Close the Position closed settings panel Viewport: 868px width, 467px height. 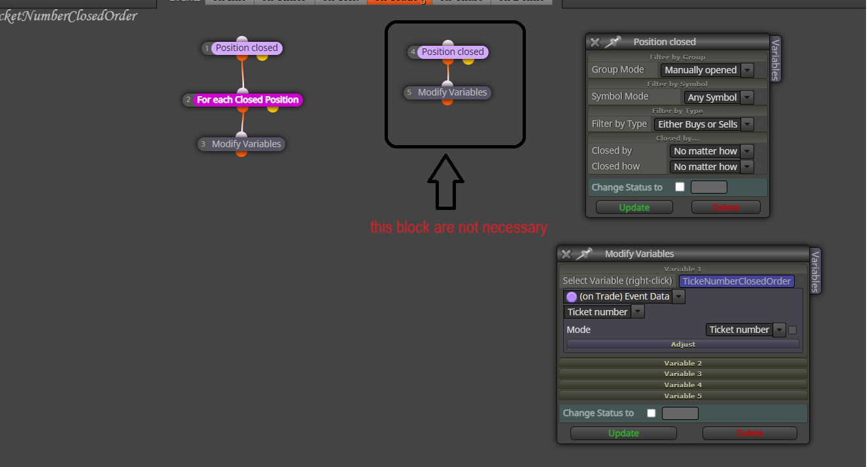(x=595, y=42)
